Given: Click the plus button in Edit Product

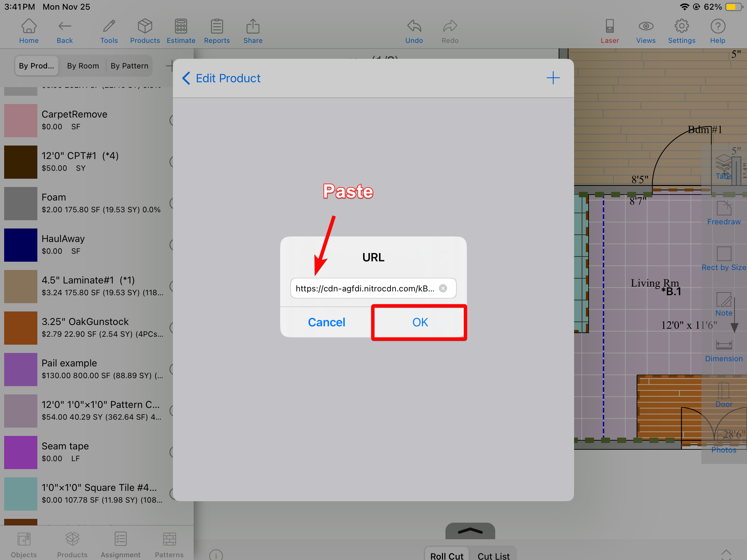Looking at the screenshot, I should coord(553,78).
